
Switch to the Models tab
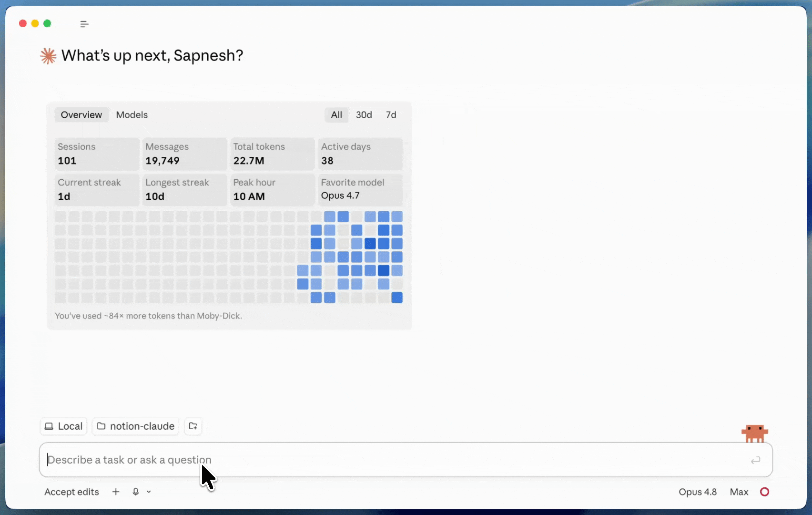(132, 115)
